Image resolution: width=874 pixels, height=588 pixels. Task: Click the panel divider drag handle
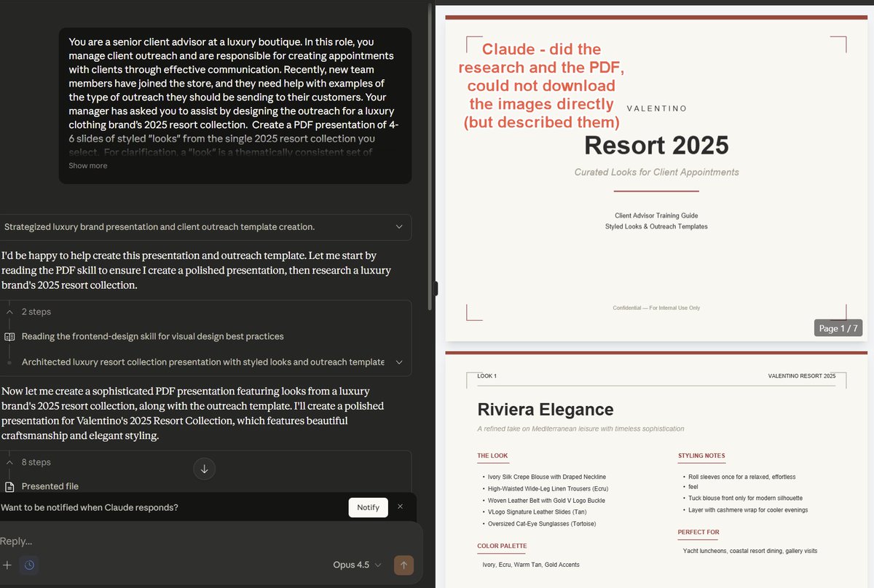tap(435, 288)
